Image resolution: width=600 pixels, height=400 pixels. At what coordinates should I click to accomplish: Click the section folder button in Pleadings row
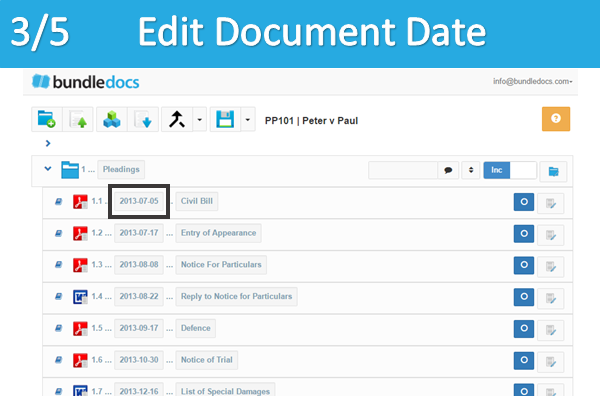tap(553, 171)
